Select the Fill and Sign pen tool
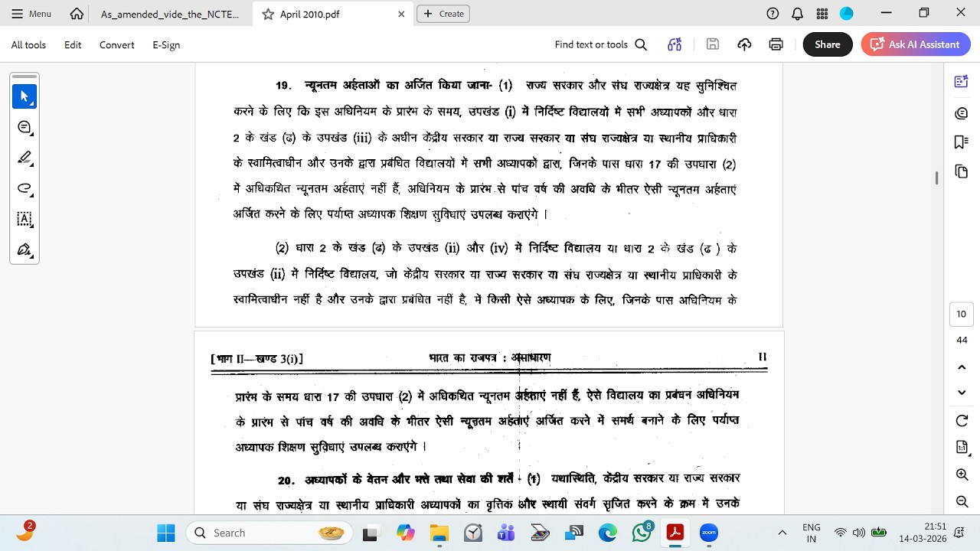Image resolution: width=980 pixels, height=551 pixels. click(x=24, y=249)
